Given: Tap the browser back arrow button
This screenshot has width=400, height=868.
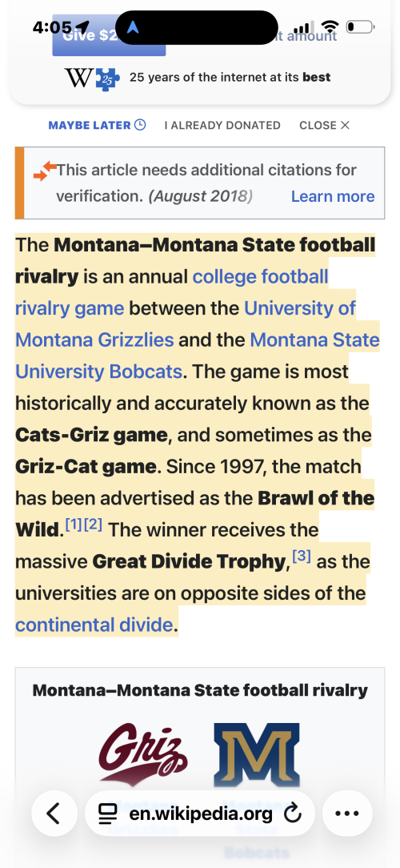Looking at the screenshot, I should pyautogui.click(x=54, y=814).
